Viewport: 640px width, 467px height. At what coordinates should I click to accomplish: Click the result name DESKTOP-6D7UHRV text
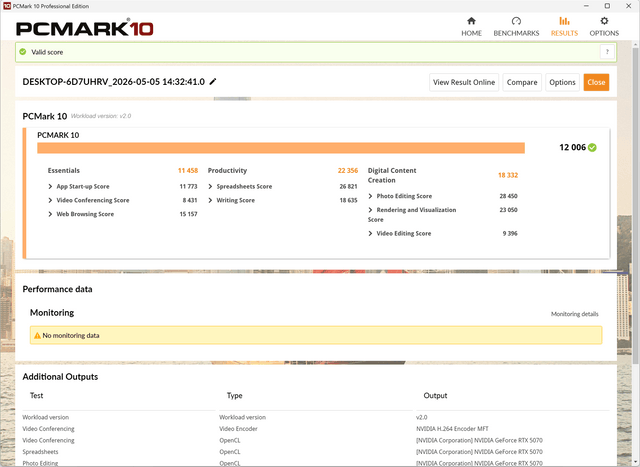tap(113, 82)
